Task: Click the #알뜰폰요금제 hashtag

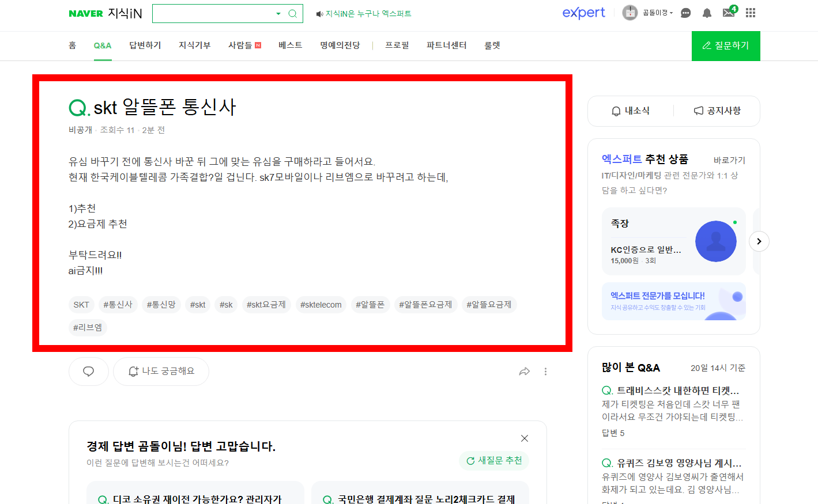Action: pyautogui.click(x=425, y=305)
